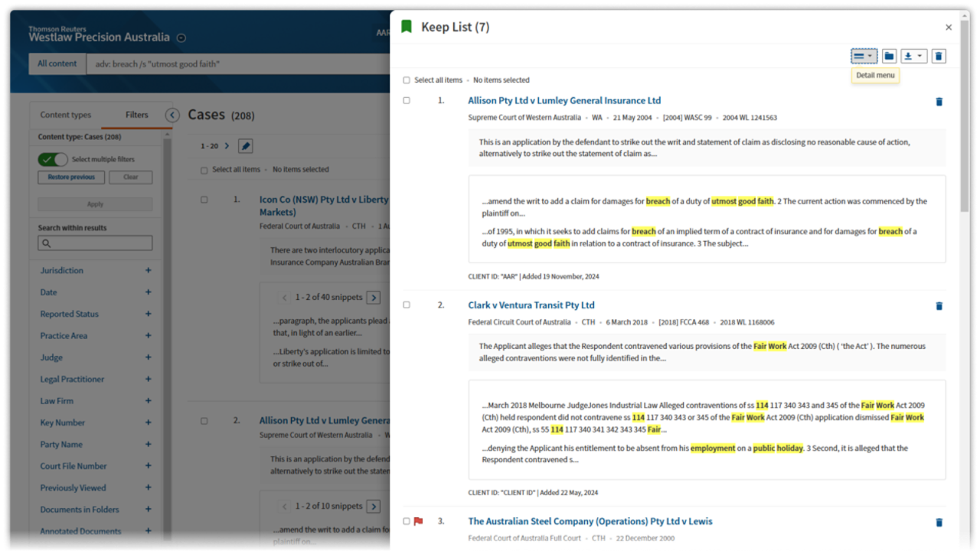Click the trash icon in Keep List toolbar
980x551 pixels.
click(x=939, y=56)
